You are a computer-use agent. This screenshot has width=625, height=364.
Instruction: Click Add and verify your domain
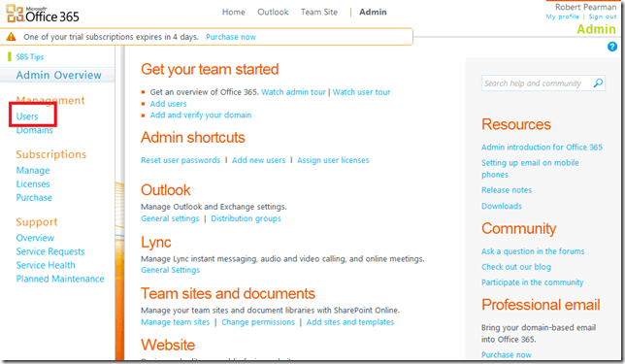point(201,116)
